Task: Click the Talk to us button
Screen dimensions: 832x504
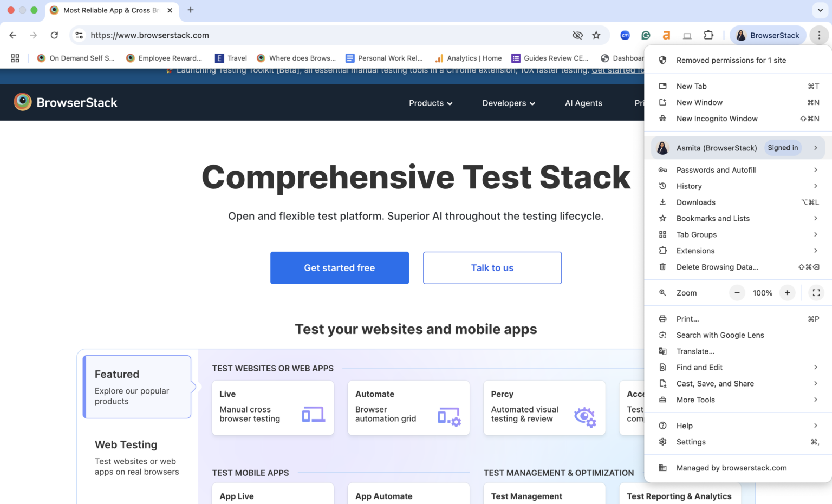Action: pos(492,267)
